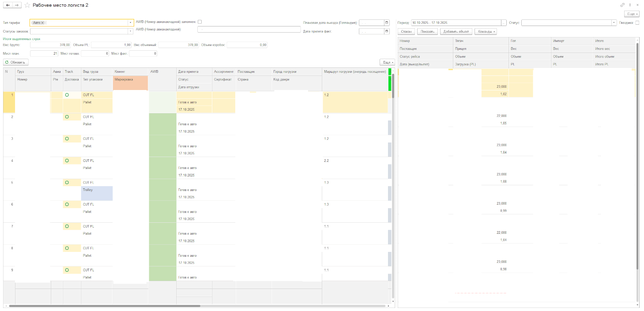Click the Обновить button

pyautogui.click(x=16, y=62)
